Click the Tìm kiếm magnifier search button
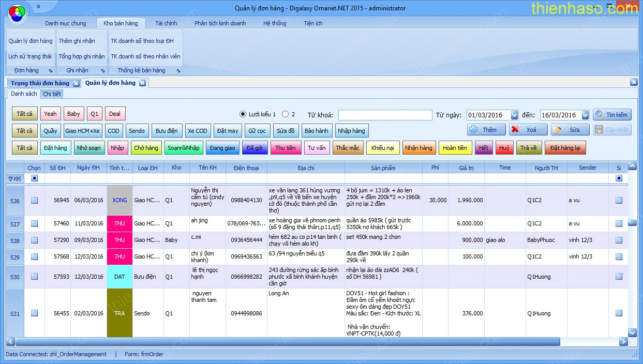 (612, 115)
